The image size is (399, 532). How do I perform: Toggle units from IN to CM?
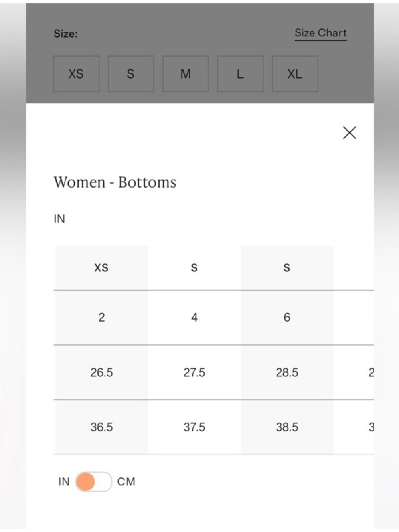point(93,481)
